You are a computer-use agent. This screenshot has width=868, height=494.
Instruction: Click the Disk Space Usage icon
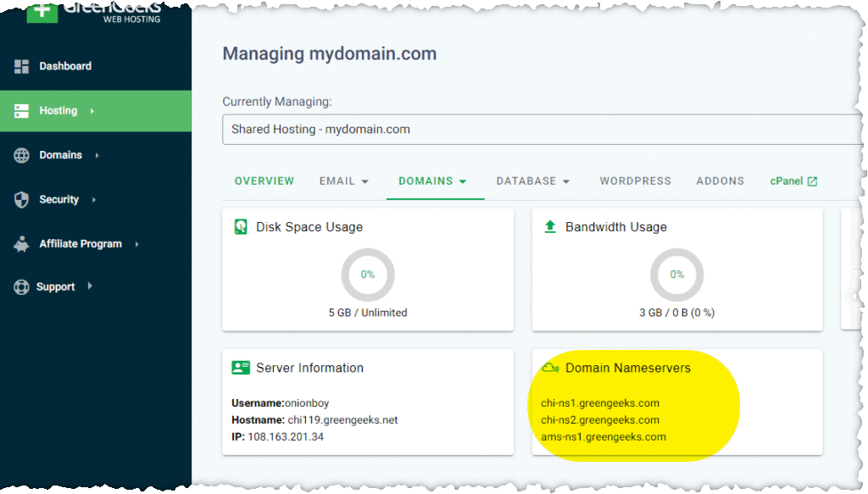coord(241,227)
